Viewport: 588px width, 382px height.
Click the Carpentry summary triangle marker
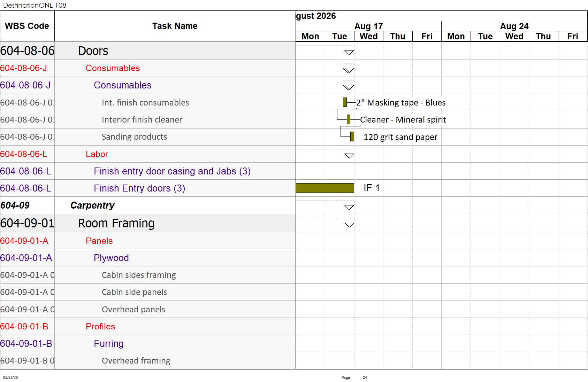click(x=349, y=207)
